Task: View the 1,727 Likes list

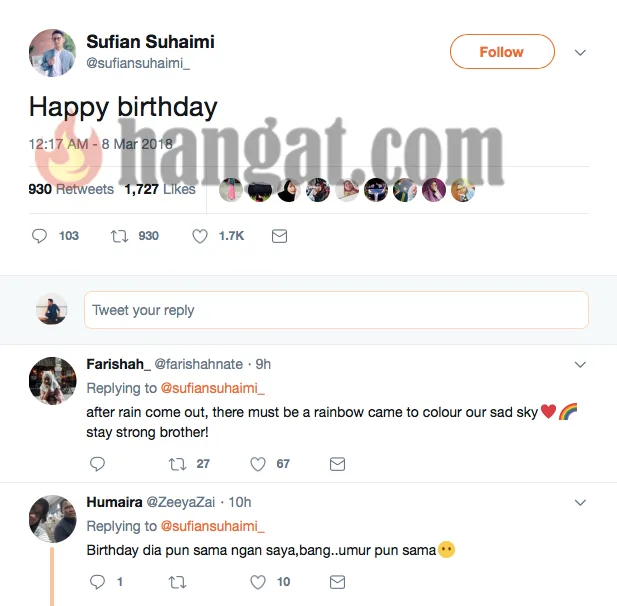Action: [160, 189]
